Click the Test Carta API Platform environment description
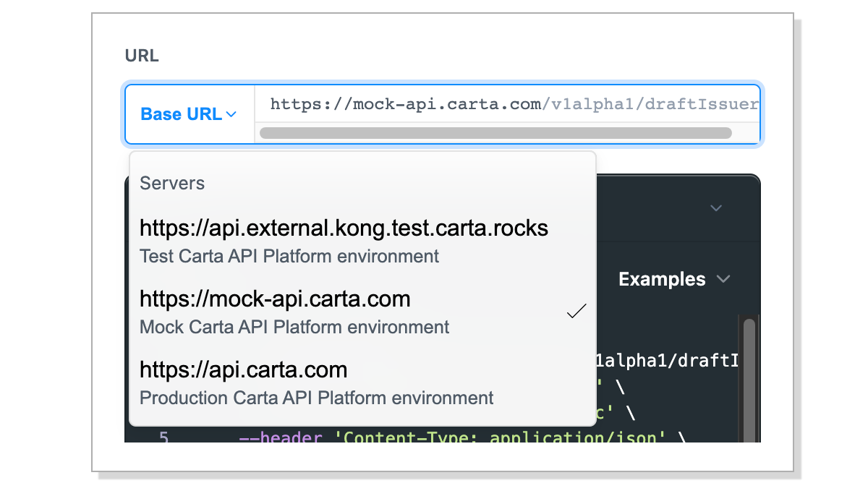Image resolution: width=868 pixels, height=496 pixels. click(289, 256)
